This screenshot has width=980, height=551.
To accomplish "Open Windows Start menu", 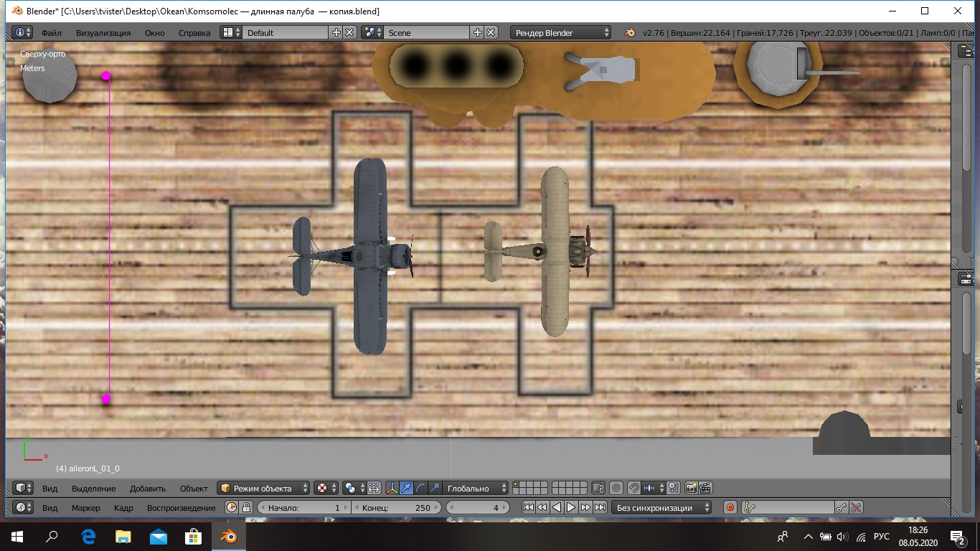I will coord(17,536).
